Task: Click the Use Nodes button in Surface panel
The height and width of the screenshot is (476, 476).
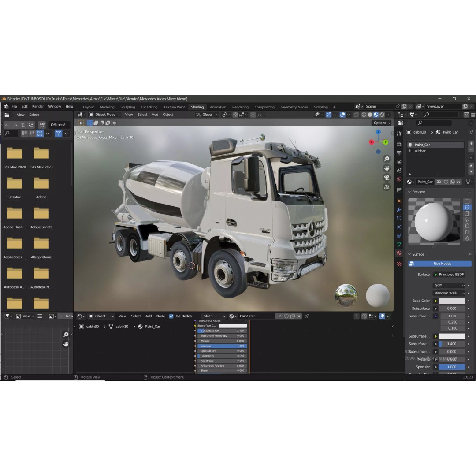Action: pyautogui.click(x=439, y=264)
